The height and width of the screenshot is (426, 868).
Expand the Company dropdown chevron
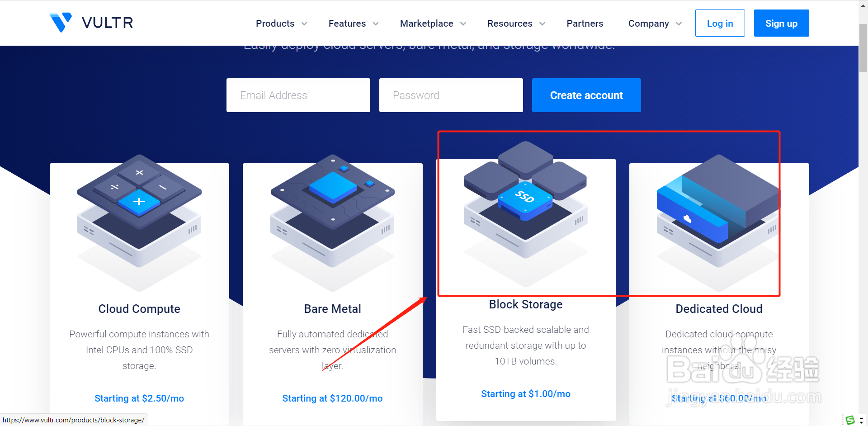tap(679, 24)
